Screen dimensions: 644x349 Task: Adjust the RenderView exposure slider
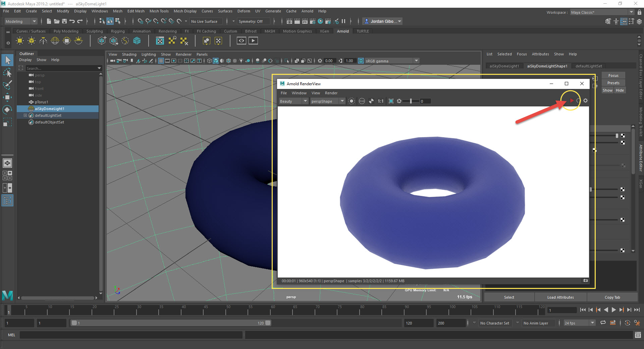tap(411, 101)
